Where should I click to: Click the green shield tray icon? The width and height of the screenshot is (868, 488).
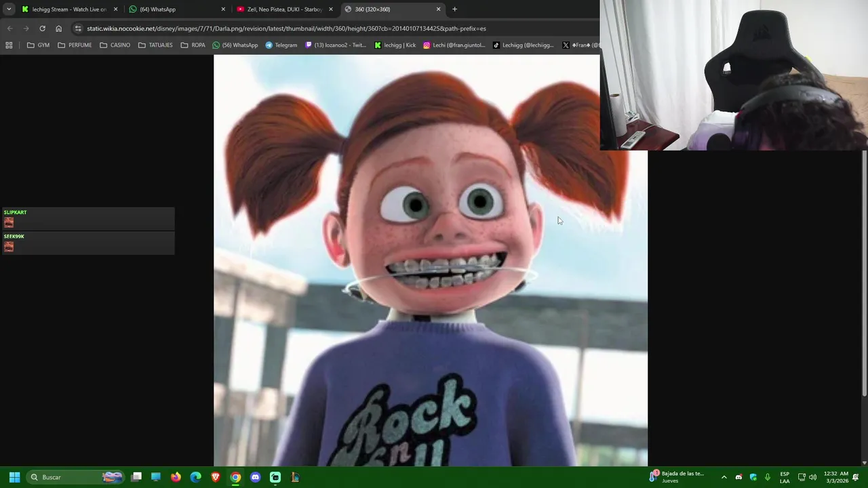753,477
